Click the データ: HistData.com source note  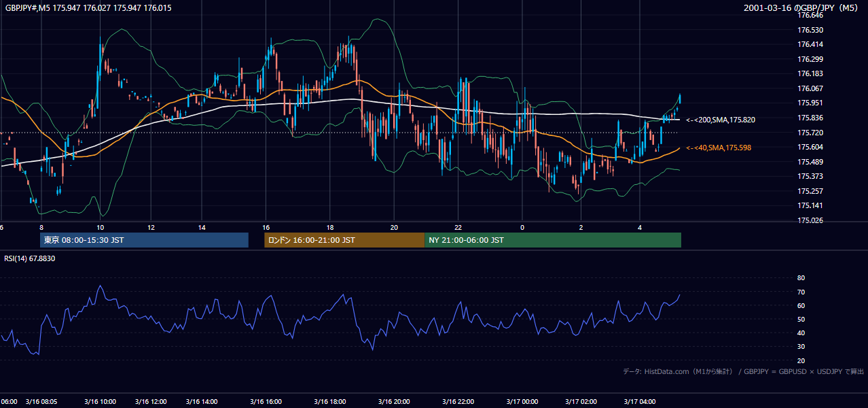[744, 371]
